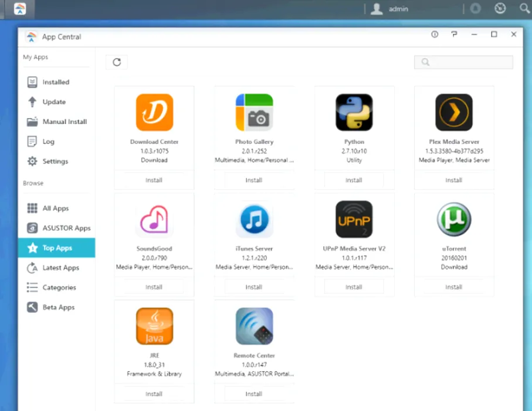This screenshot has width=532, height=411.
Task: Click the refresh icon in App Central
Action: tap(117, 62)
